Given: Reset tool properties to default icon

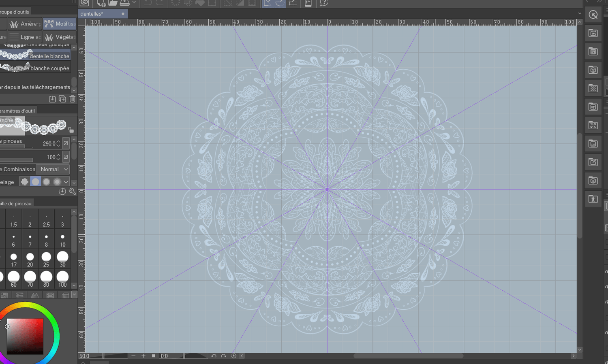Looking at the screenshot, I should point(62,192).
